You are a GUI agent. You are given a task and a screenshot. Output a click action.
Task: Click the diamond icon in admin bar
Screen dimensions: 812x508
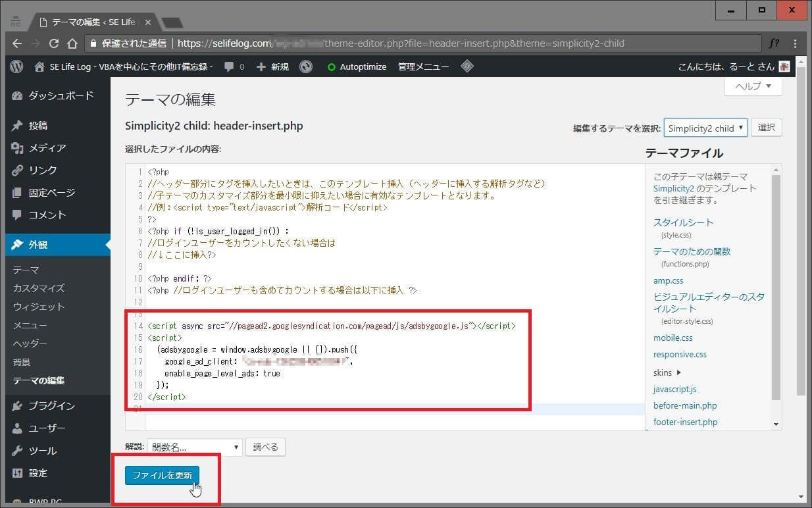(467, 66)
